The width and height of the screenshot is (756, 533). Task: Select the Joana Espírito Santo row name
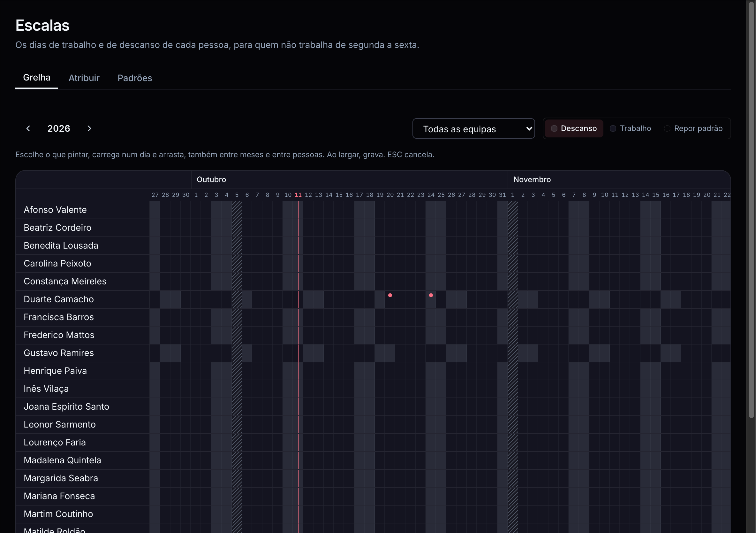(x=66, y=407)
